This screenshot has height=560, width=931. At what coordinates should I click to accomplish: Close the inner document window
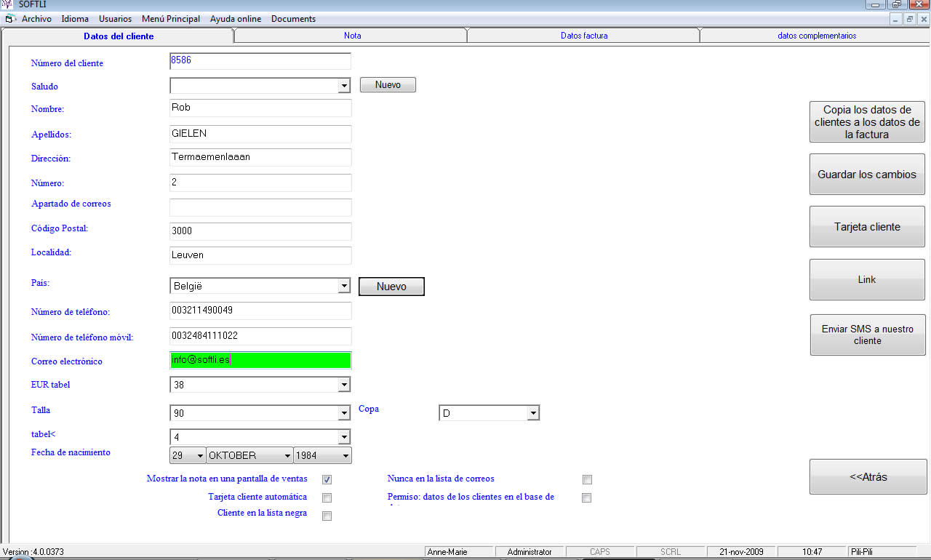(923, 19)
